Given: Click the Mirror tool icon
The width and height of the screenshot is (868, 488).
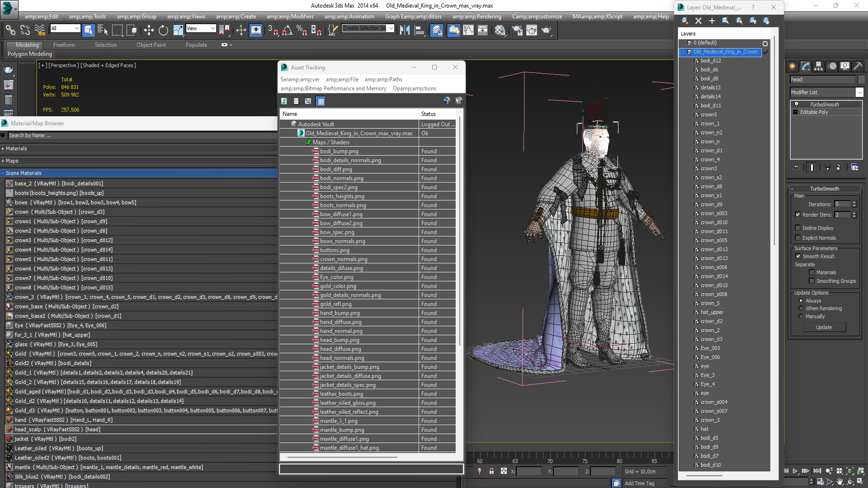Looking at the screenshot, I should (405, 30).
